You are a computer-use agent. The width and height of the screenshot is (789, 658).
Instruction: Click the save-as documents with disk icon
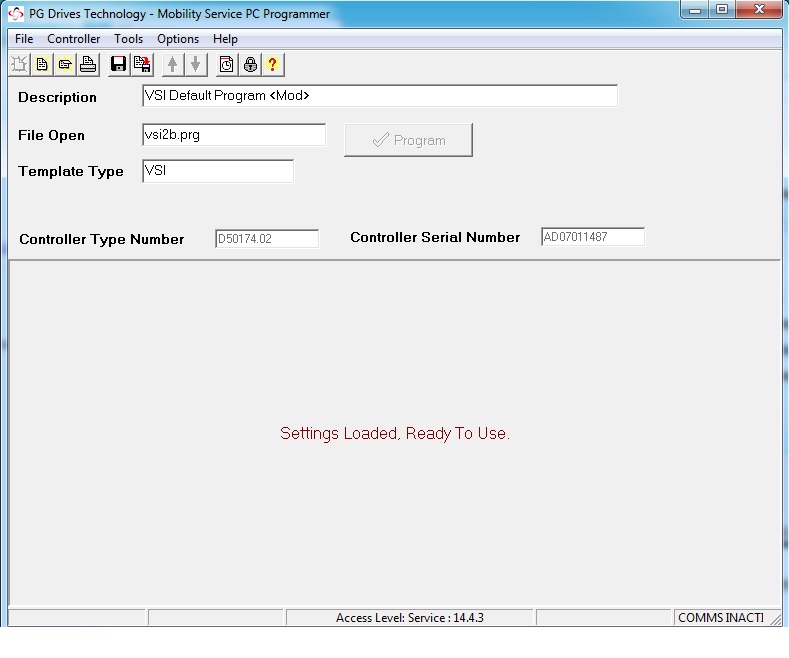(142, 65)
